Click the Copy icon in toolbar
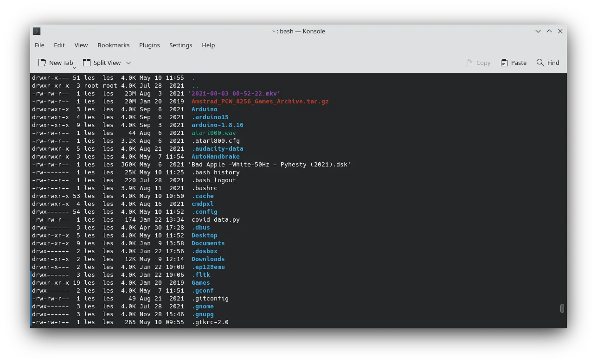The width and height of the screenshot is (597, 364). point(469,63)
